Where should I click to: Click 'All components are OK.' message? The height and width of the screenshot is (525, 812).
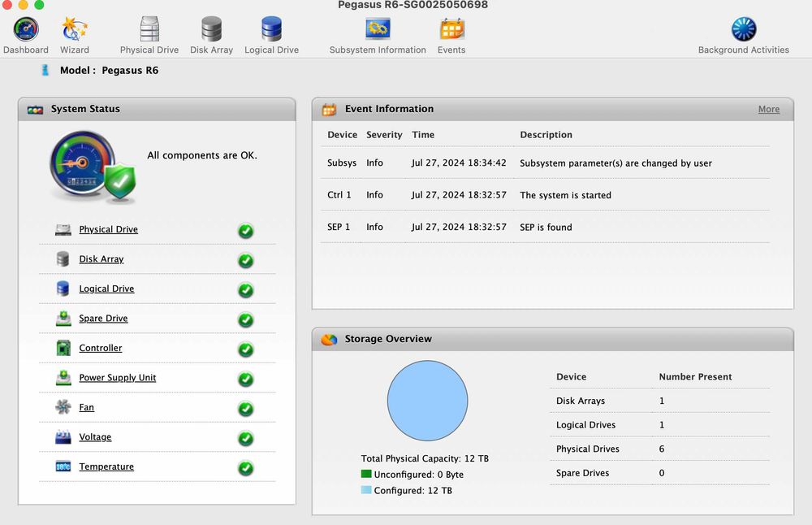pyautogui.click(x=202, y=155)
